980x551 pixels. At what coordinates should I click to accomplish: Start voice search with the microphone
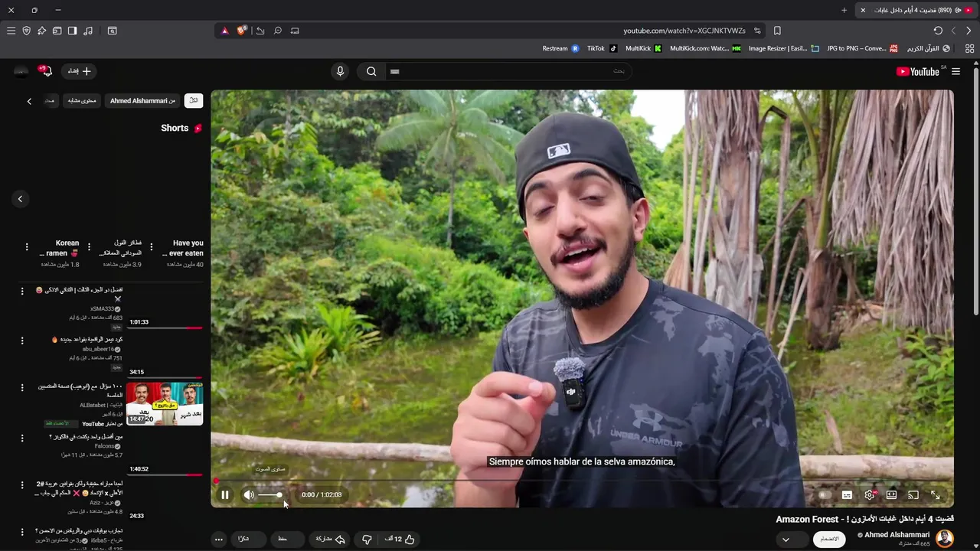tap(341, 71)
